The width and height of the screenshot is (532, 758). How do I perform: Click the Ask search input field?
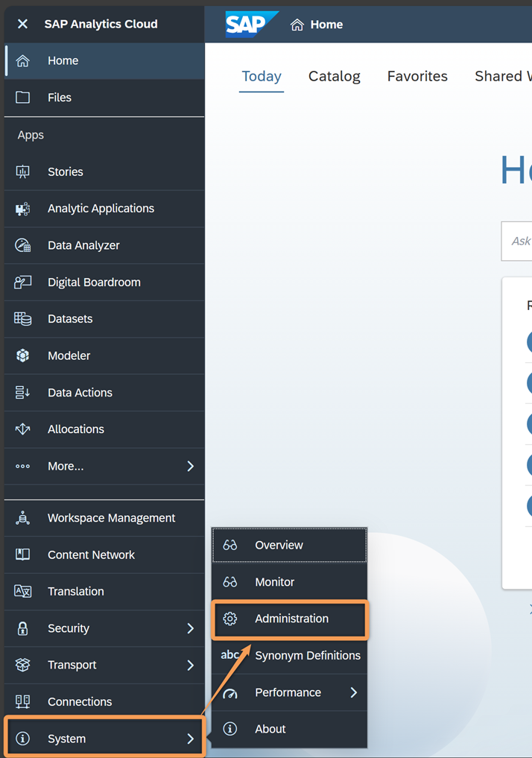pos(516,241)
